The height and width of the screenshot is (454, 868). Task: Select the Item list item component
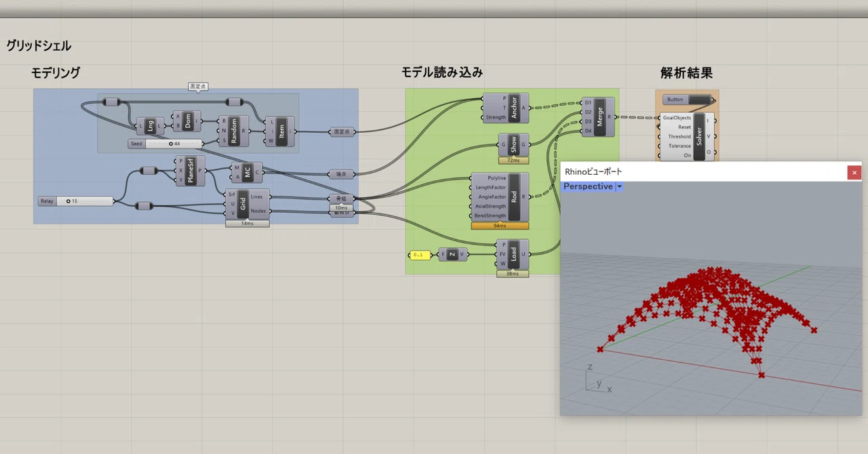[x=281, y=131]
